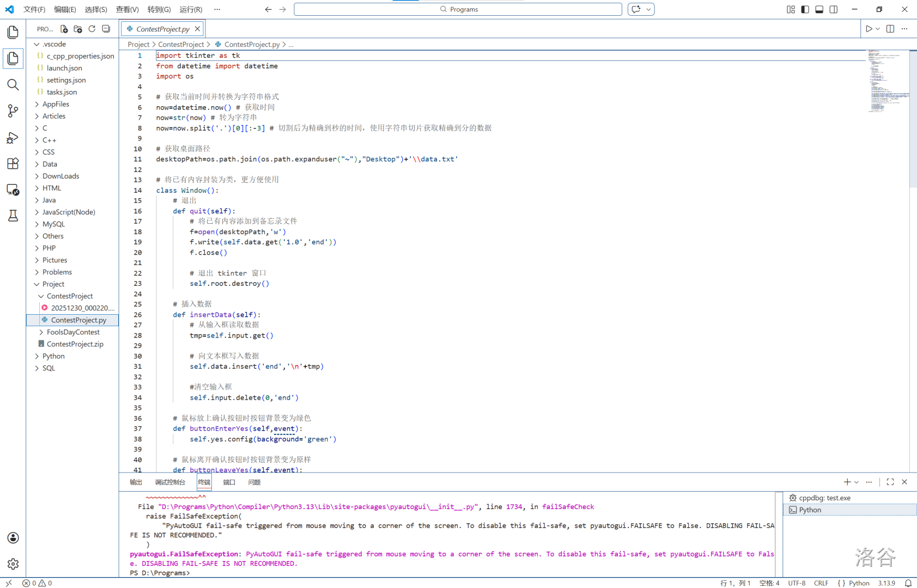
Task: Refresh the explorer file tree
Action: (92, 29)
